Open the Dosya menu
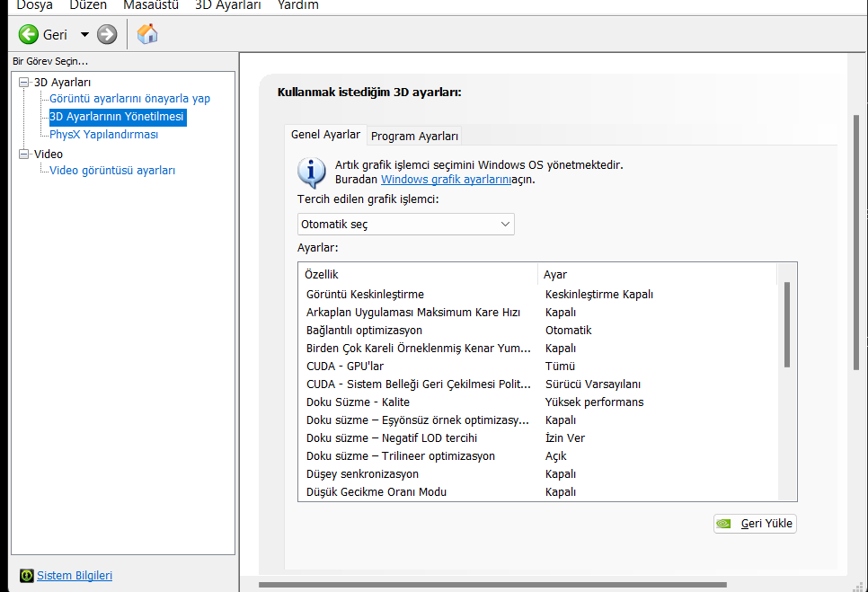Screen dimensions: 868x592 coord(34,5)
